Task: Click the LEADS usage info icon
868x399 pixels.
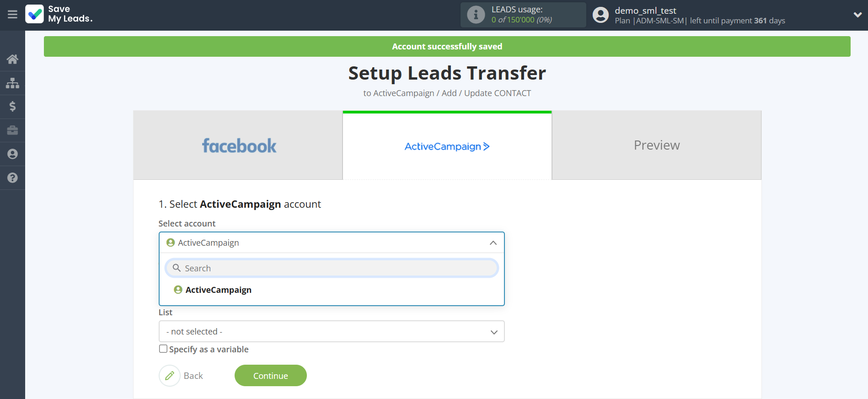Action: [476, 15]
